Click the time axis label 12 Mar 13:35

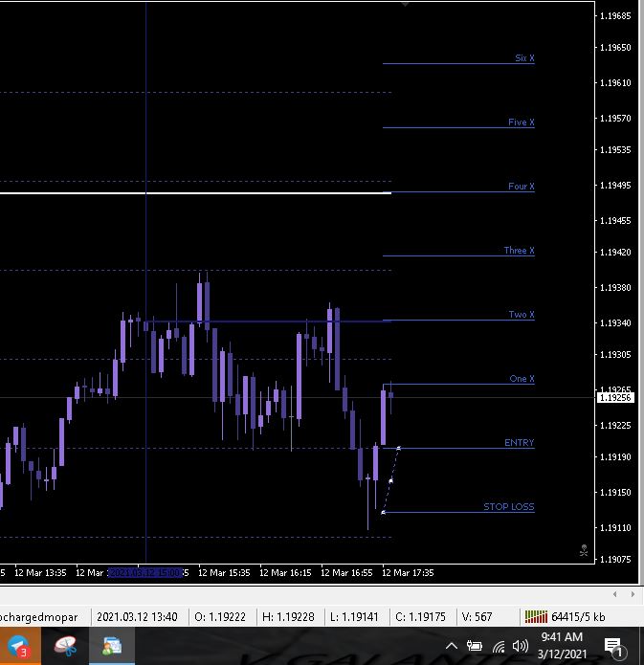[40, 572]
